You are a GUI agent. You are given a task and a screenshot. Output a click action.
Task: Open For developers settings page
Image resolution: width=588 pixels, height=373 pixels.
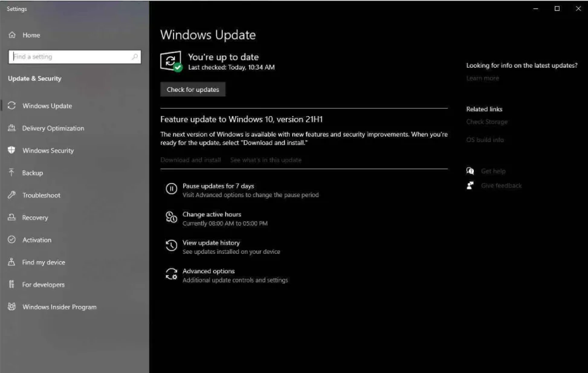44,285
